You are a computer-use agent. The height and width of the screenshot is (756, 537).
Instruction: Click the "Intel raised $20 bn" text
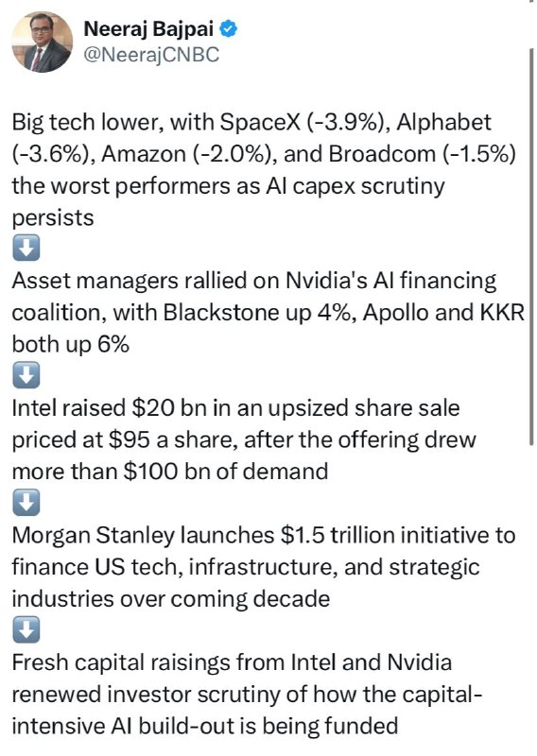(x=109, y=408)
